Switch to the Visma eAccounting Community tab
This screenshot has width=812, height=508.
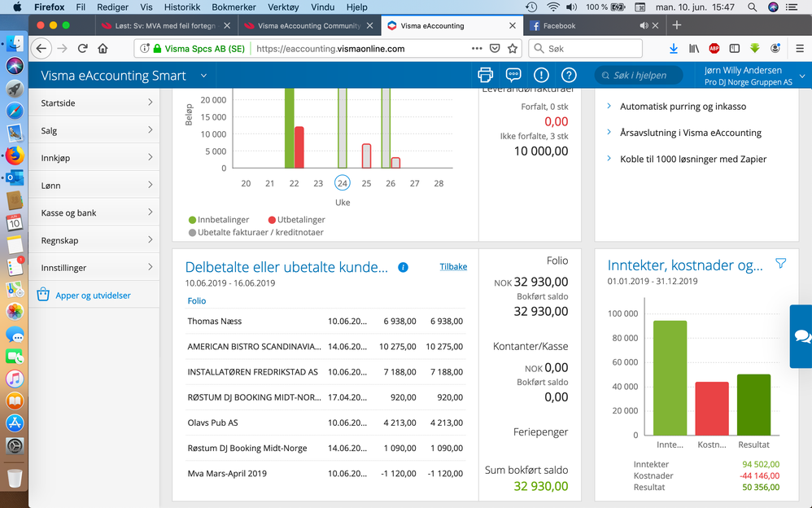(308, 25)
